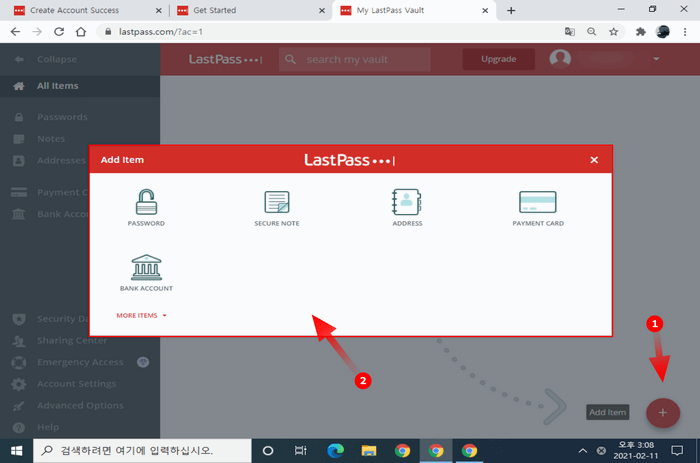Open All Items in sidebar

[80, 86]
